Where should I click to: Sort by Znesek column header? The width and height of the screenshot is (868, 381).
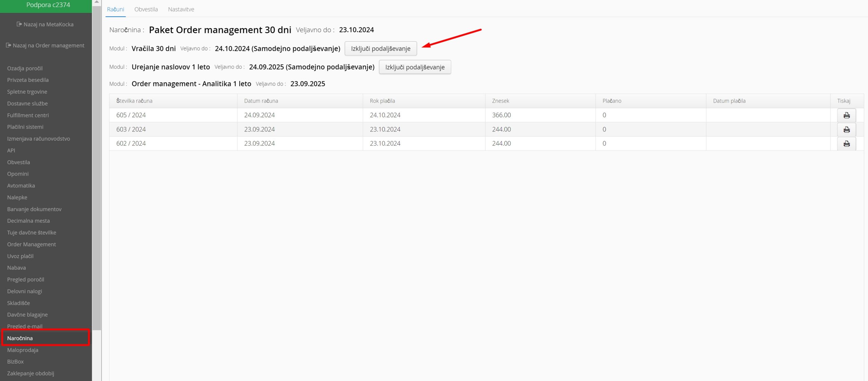tap(500, 101)
